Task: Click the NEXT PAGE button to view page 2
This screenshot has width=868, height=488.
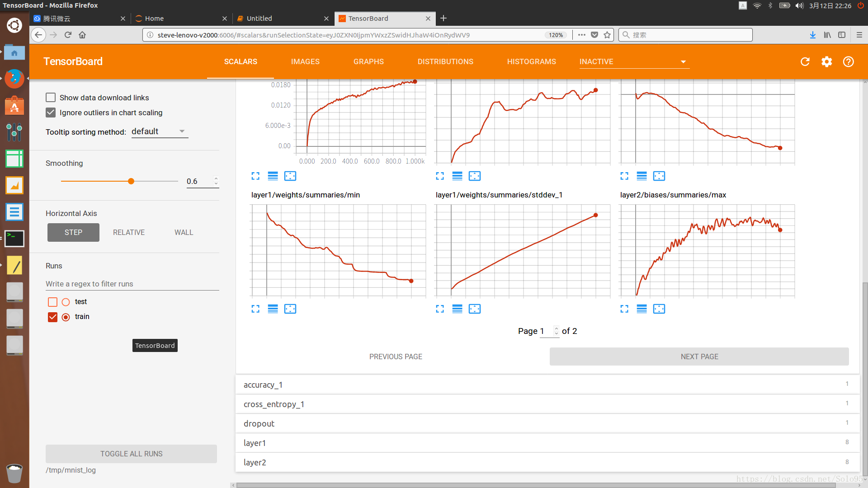Action: tap(700, 357)
